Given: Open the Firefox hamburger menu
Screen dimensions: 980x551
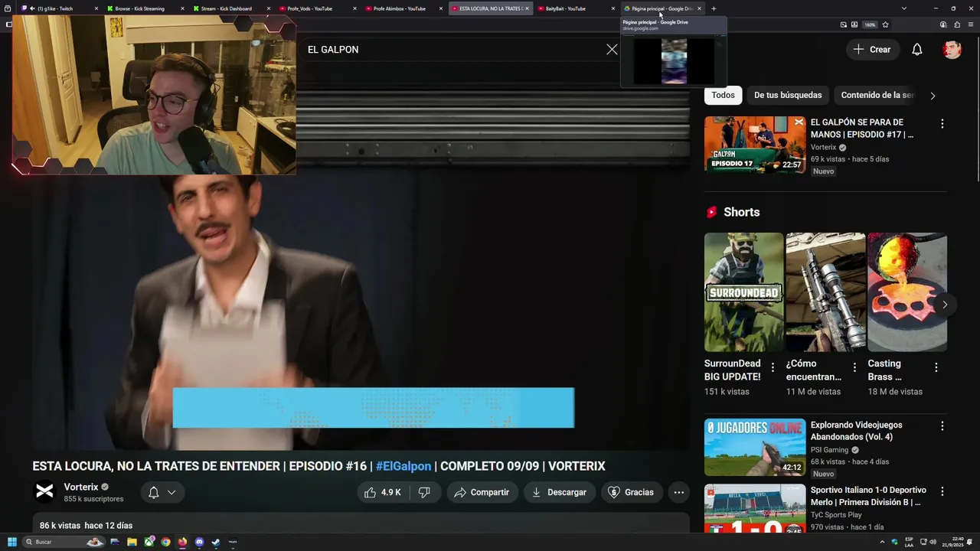Looking at the screenshot, I should [970, 24].
